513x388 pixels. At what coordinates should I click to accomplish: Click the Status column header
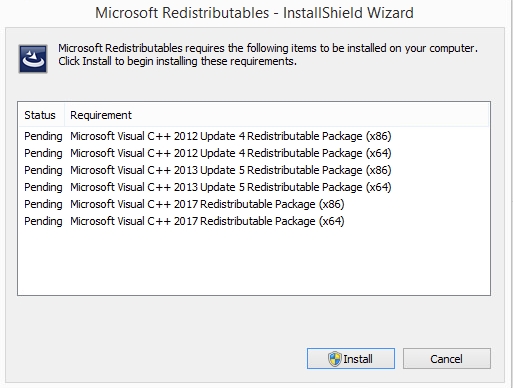coord(41,115)
